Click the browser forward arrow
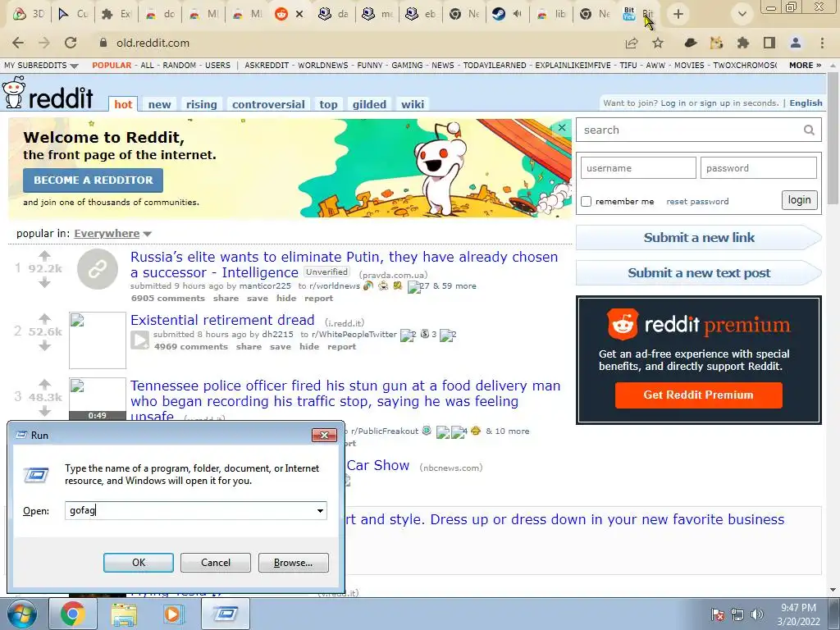This screenshot has width=840, height=630. pos(44,43)
